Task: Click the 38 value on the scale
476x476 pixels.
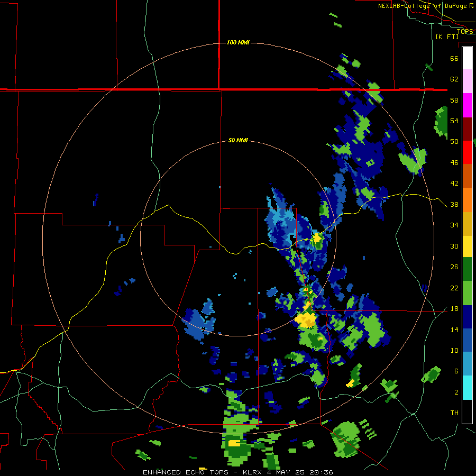Action: pos(454,204)
